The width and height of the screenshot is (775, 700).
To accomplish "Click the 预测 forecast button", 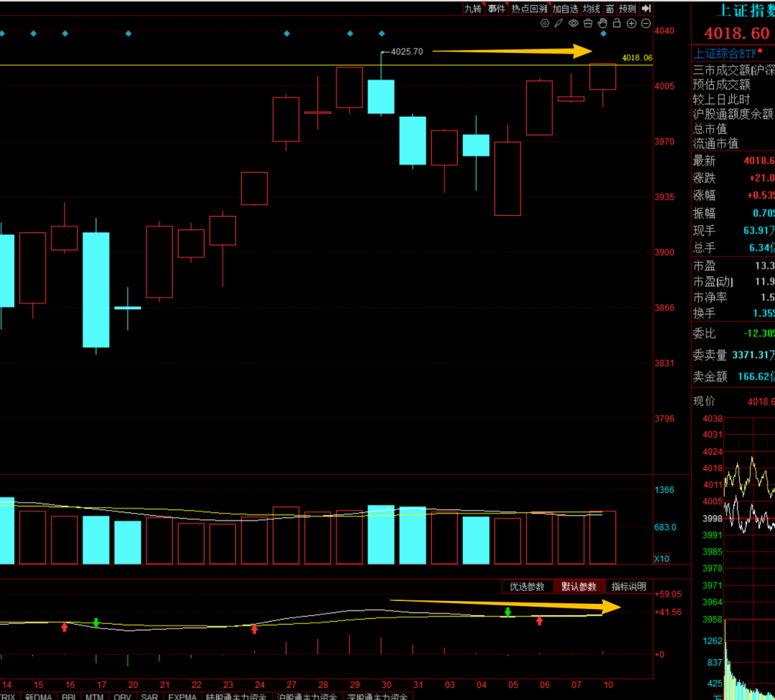I will click(627, 9).
